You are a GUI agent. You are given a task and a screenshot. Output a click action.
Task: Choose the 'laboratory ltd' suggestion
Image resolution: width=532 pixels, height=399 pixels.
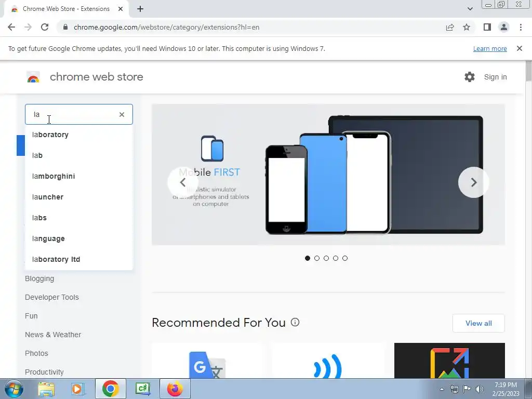tap(79, 259)
